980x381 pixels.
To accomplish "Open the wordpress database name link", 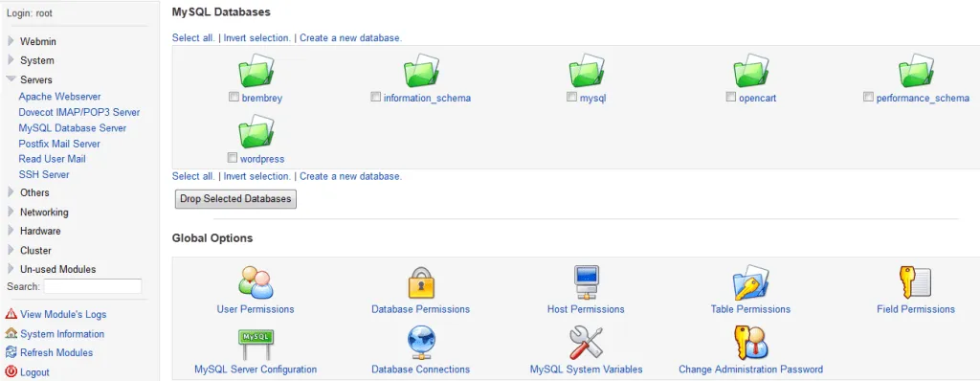I will (x=262, y=159).
